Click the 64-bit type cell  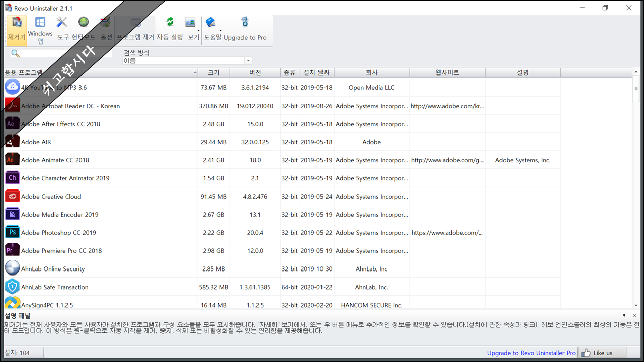pyautogui.click(x=289, y=287)
